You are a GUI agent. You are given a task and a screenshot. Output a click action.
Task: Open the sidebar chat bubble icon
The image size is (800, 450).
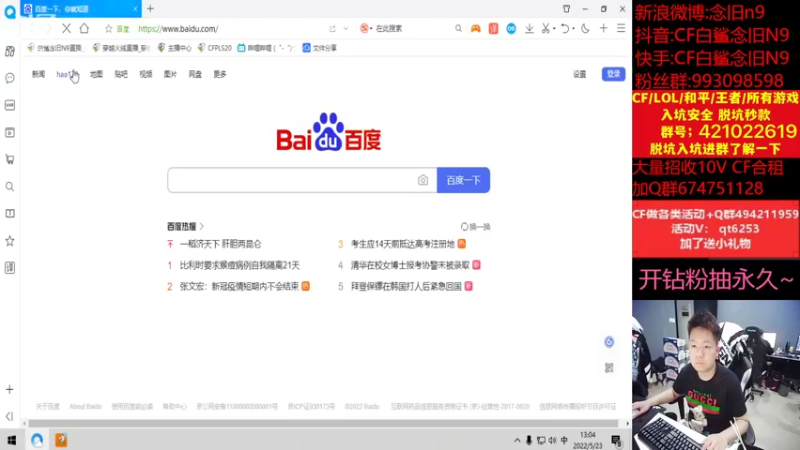10,78
